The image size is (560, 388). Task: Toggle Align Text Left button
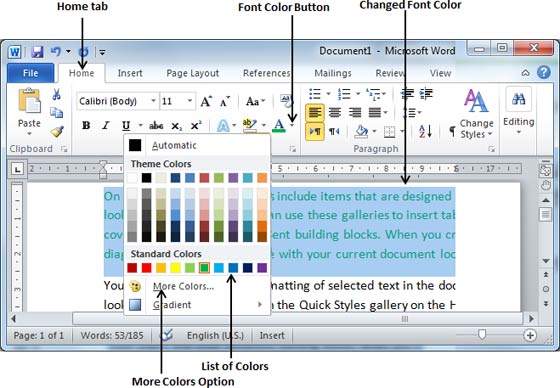pos(315,113)
